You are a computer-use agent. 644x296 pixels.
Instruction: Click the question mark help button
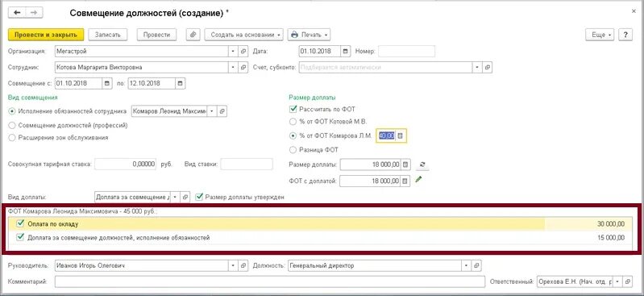point(625,35)
